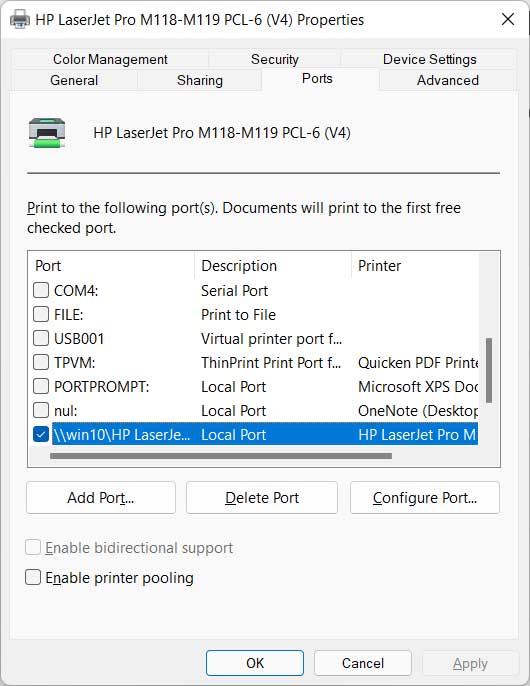Click the printer icon in the title bar

(20, 20)
